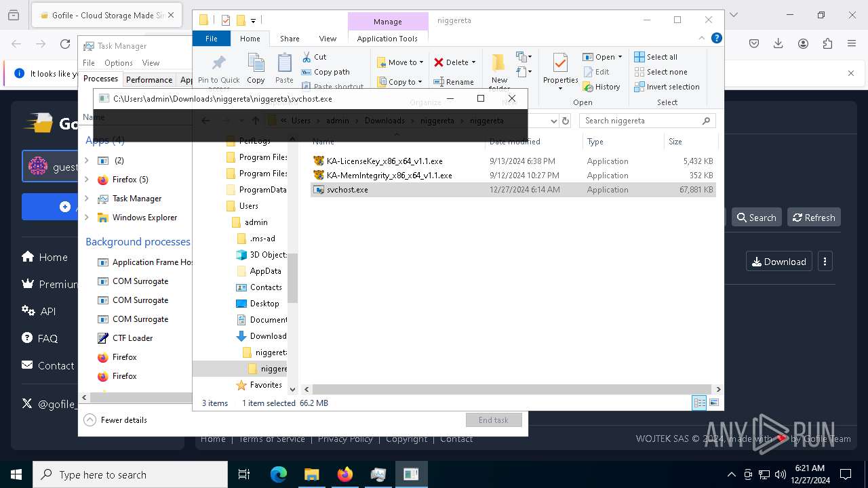Click Select all in ribbon

(x=656, y=57)
